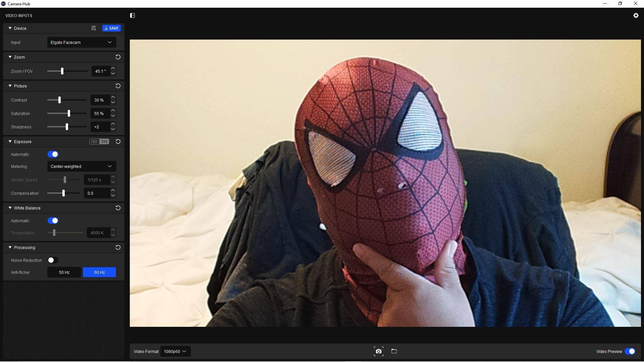Reset the Exposure section settings
644x362 pixels.
118,141
